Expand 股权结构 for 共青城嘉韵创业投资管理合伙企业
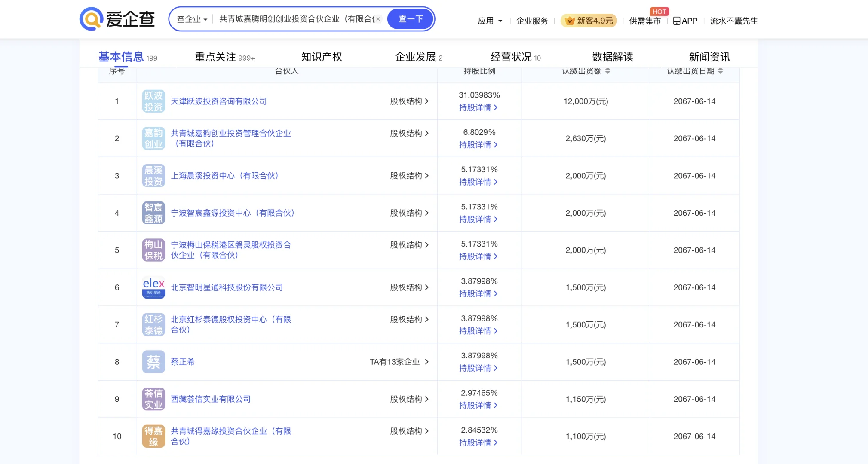The width and height of the screenshot is (868, 464). click(409, 133)
